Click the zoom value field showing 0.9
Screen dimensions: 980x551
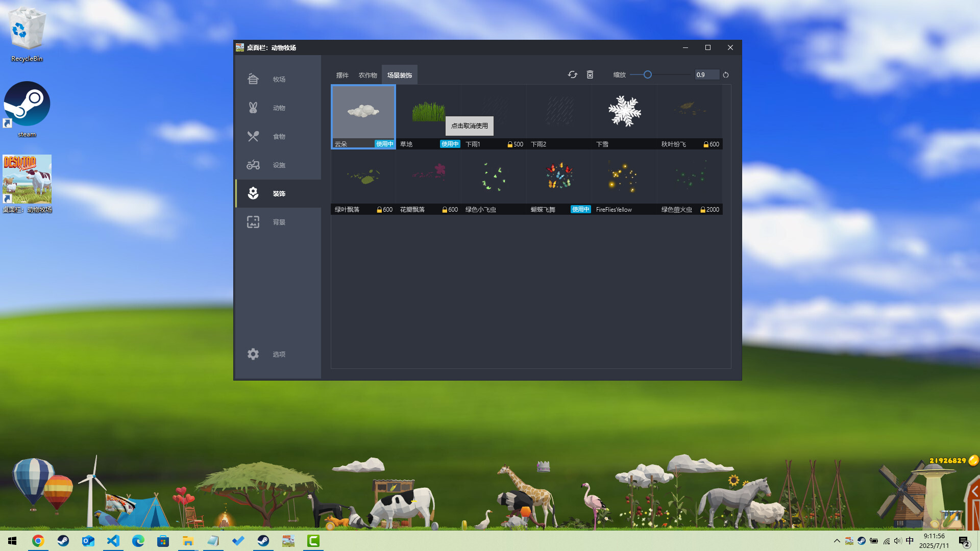click(706, 74)
